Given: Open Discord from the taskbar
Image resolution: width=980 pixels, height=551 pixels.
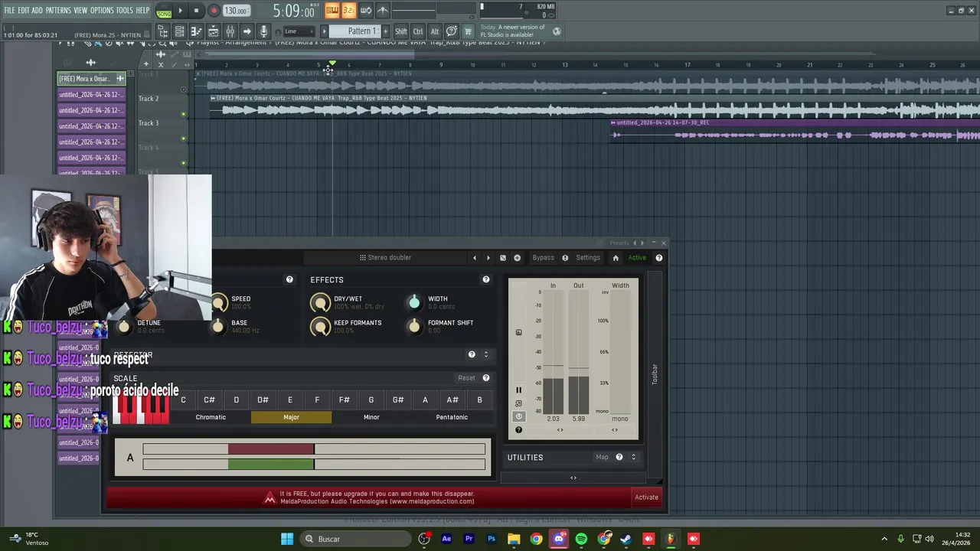Looking at the screenshot, I should 559,539.
